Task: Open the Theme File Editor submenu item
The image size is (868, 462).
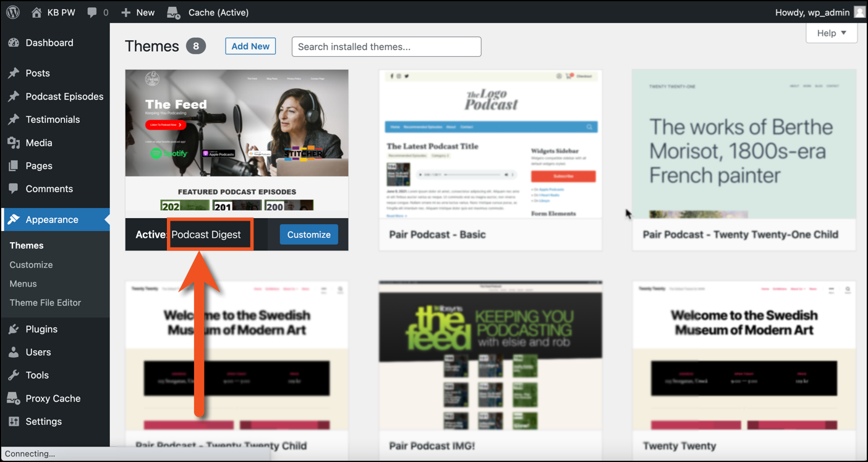Action: (x=45, y=303)
